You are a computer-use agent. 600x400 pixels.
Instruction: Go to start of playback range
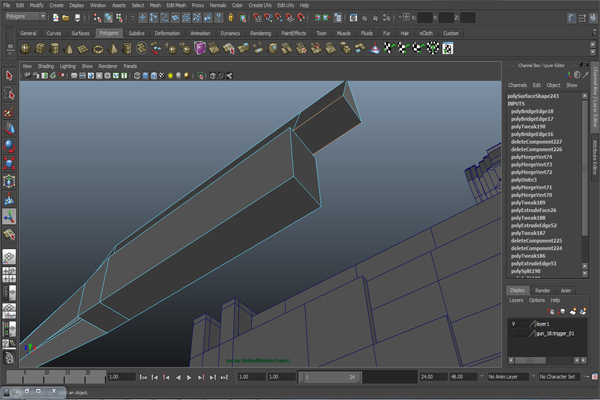click(143, 377)
